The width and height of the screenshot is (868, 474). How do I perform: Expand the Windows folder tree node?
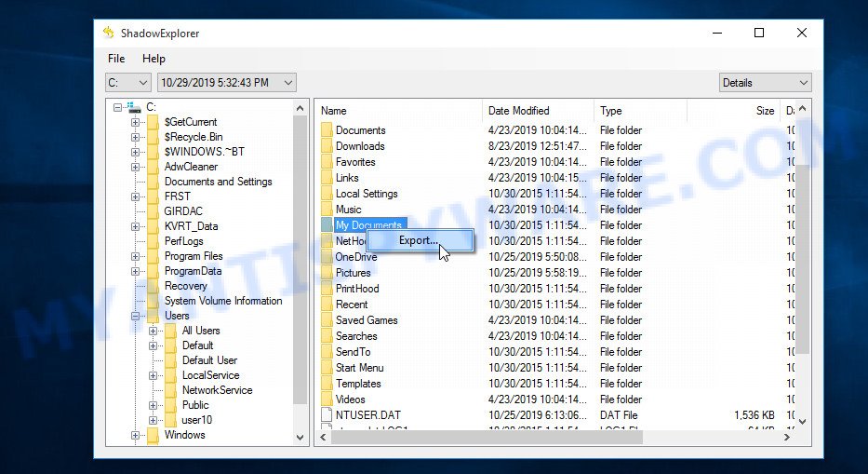pos(135,435)
